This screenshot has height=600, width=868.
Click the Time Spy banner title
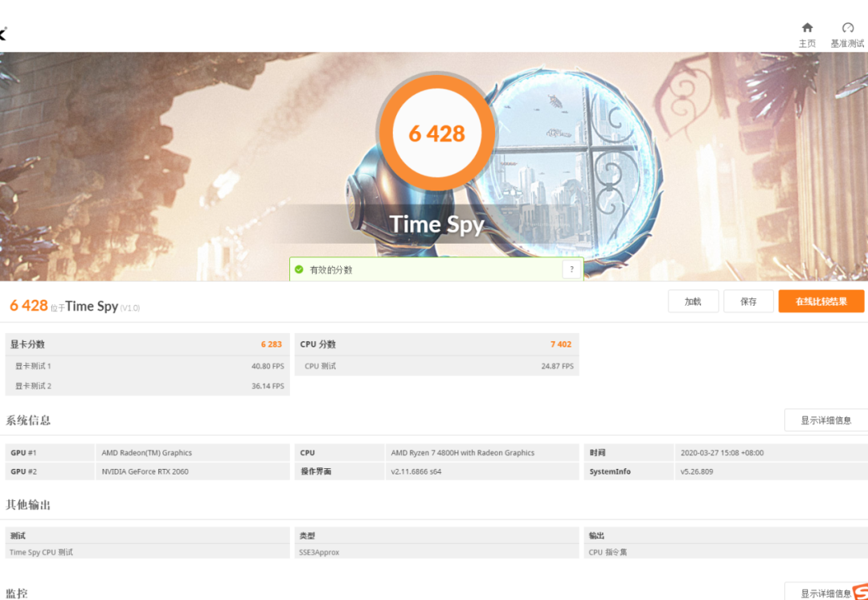[x=436, y=224]
